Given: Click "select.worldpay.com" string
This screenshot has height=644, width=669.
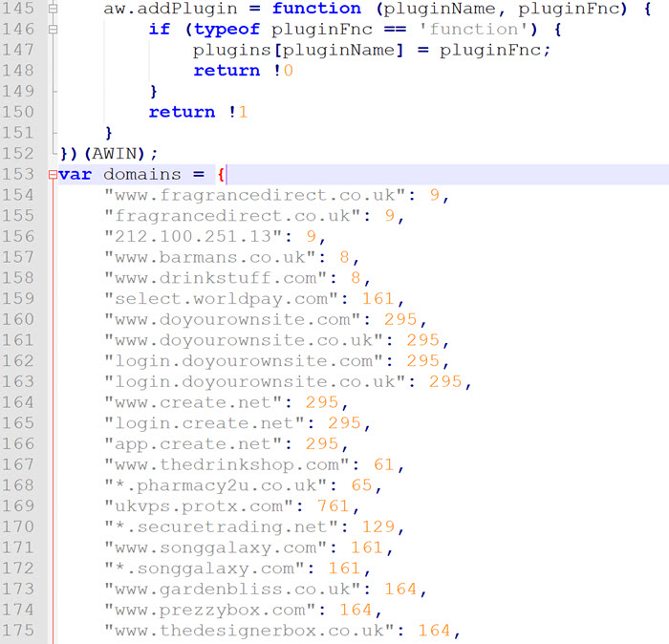Looking at the screenshot, I should (x=221, y=298).
